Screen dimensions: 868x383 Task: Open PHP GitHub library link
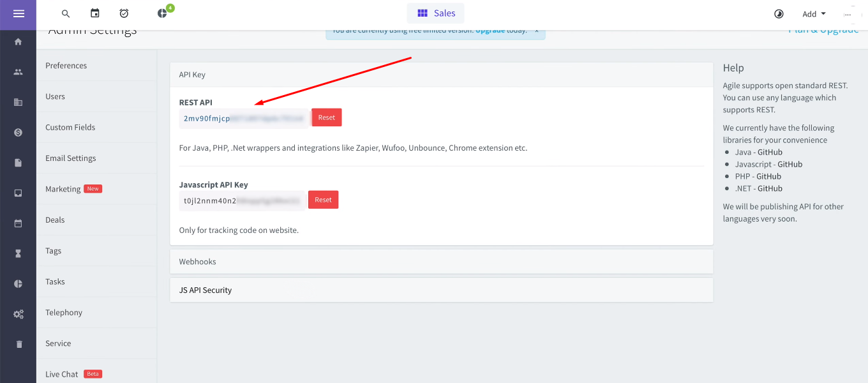tap(769, 176)
